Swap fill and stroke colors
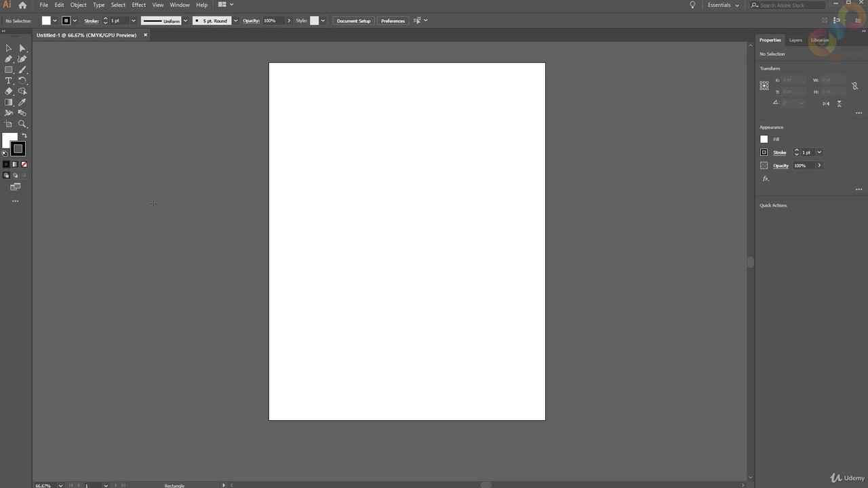Viewport: 868px width, 488px height. coord(24,136)
